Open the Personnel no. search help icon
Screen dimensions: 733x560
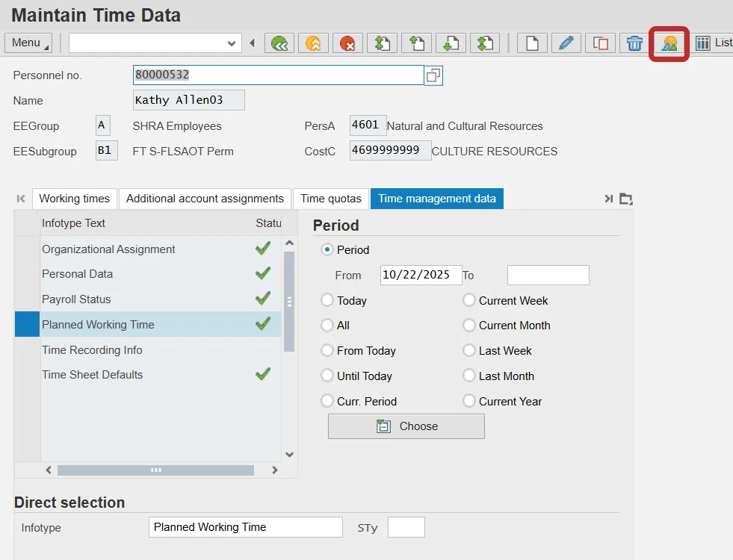pyautogui.click(x=433, y=75)
